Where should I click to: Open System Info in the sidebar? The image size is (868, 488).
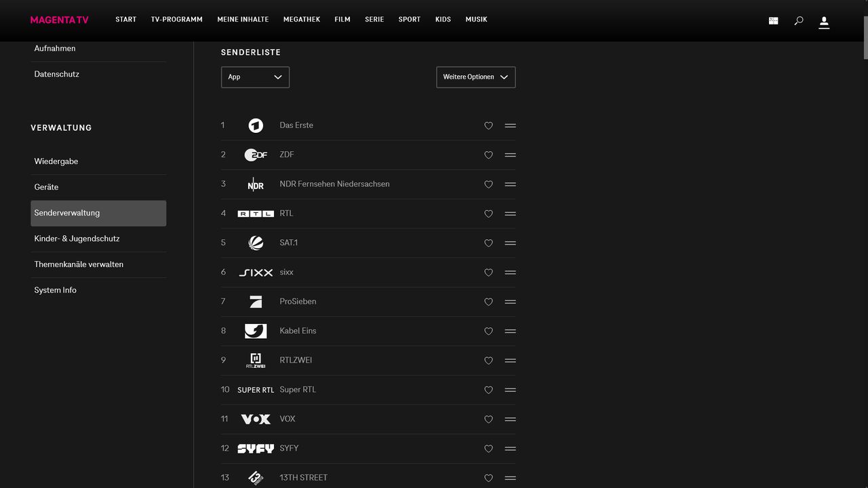[x=98, y=290]
